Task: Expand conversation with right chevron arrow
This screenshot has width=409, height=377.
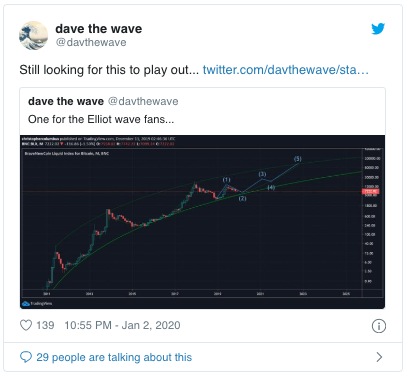Action: point(379,357)
